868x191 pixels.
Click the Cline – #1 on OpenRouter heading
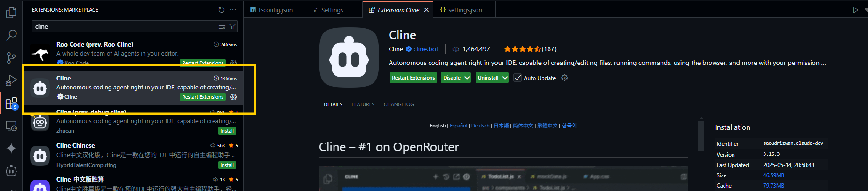click(389, 147)
